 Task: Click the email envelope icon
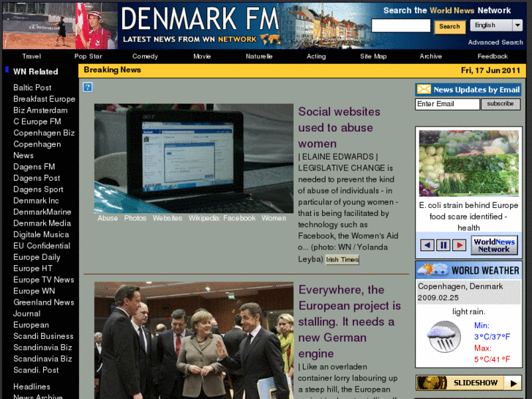[424, 89]
